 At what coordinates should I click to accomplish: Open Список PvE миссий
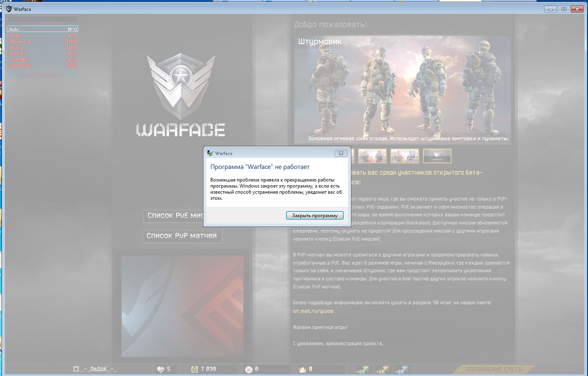173,216
